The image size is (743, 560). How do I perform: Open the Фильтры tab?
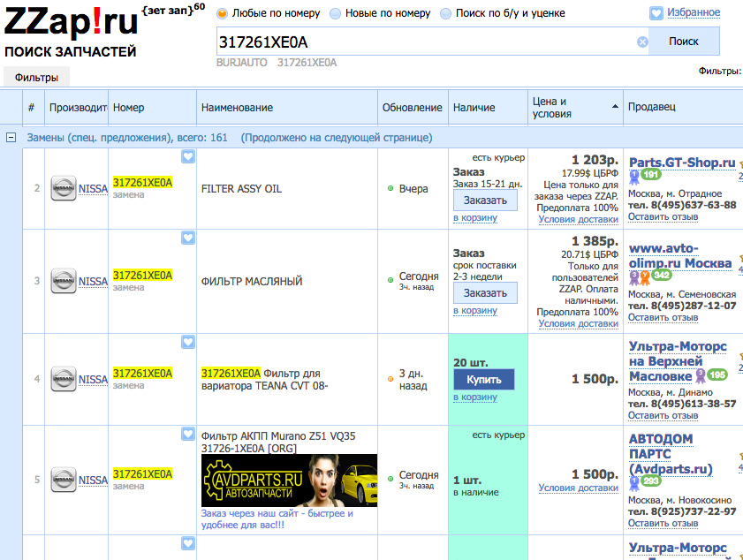pos(36,78)
